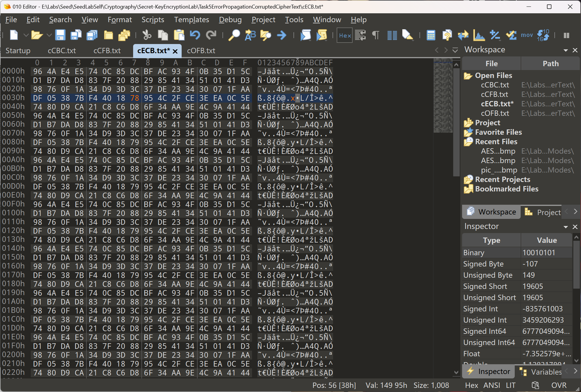This screenshot has height=392, width=581.
Task: Switch to the cCFB.txt tab
Action: point(107,50)
